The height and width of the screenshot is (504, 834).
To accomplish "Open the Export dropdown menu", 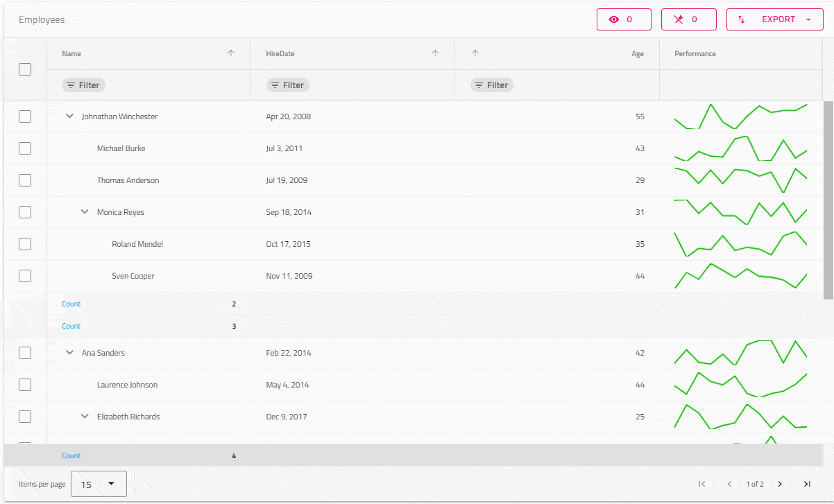I will coord(774,19).
